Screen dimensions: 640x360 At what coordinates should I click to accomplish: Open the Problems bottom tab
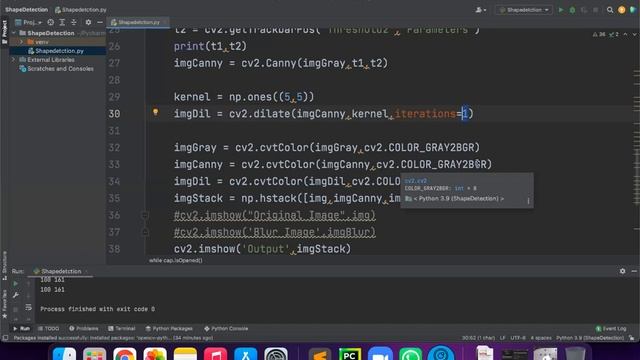tap(84, 329)
